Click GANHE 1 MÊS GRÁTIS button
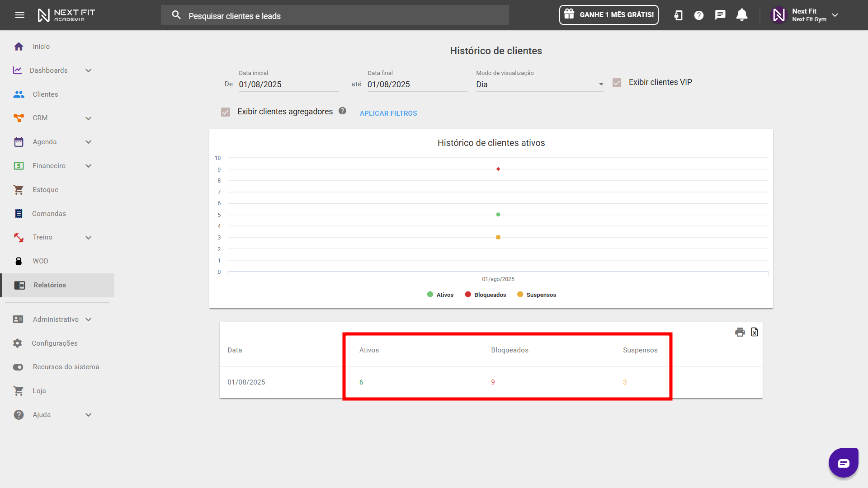868x488 pixels. pyautogui.click(x=609, y=15)
